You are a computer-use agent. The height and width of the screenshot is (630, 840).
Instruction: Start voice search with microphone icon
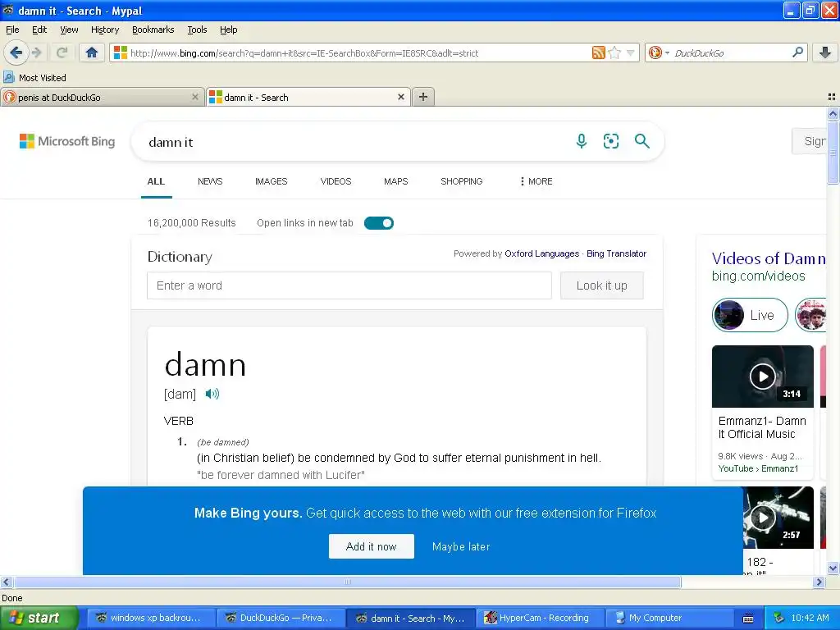coord(582,141)
